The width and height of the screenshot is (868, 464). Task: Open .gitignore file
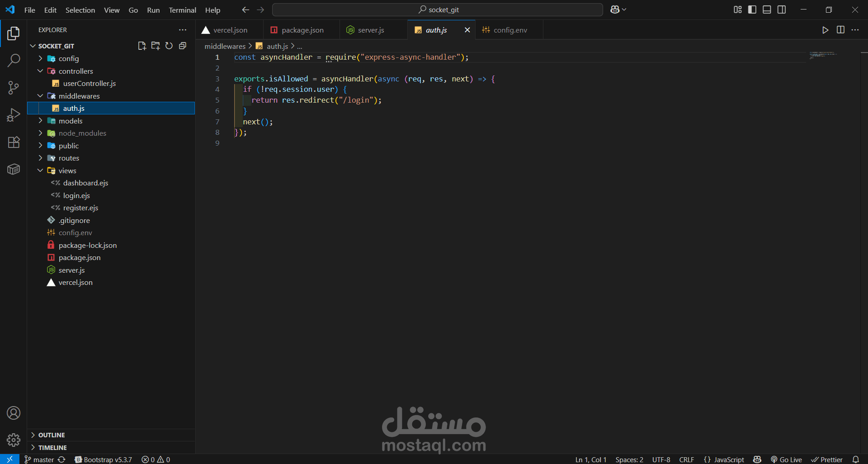pyautogui.click(x=111, y=220)
